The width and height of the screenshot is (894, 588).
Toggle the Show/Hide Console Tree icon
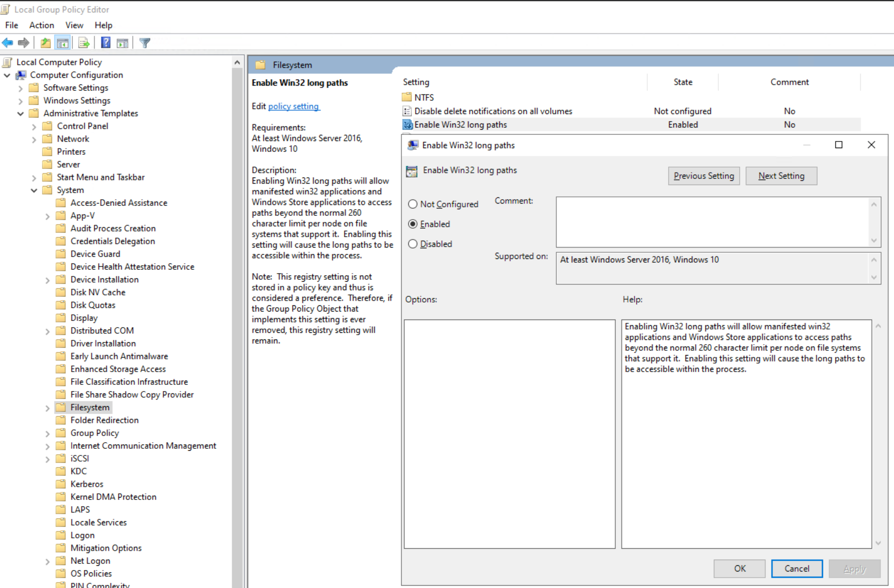[62, 43]
